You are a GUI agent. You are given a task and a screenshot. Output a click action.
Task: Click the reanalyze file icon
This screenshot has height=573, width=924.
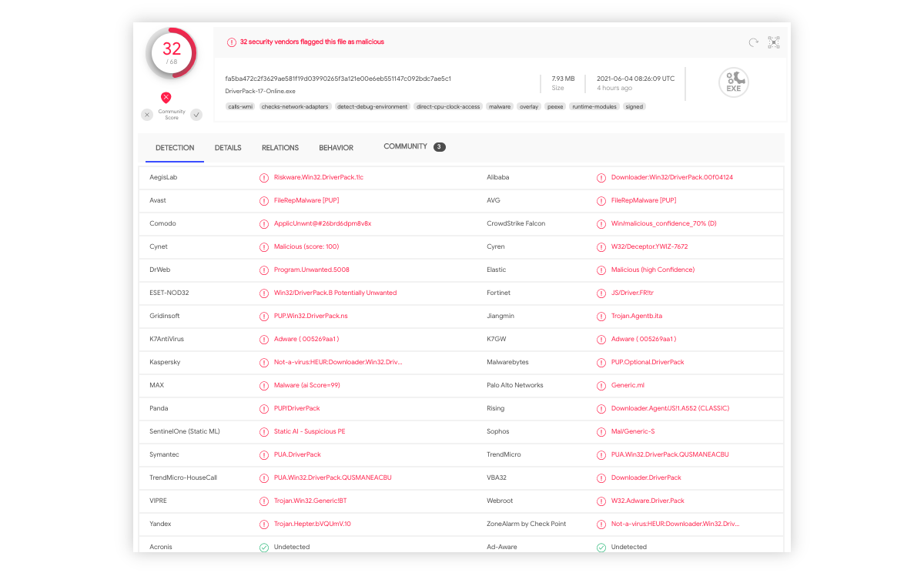click(753, 42)
